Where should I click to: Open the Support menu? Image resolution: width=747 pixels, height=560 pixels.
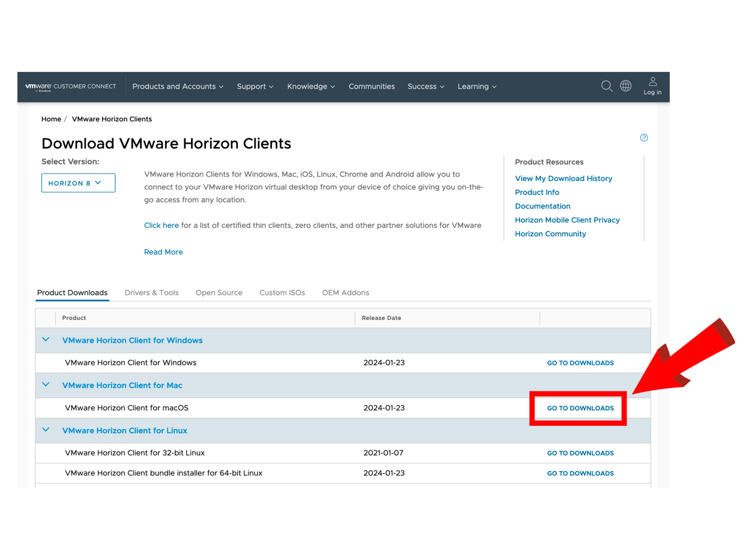pyautogui.click(x=255, y=86)
